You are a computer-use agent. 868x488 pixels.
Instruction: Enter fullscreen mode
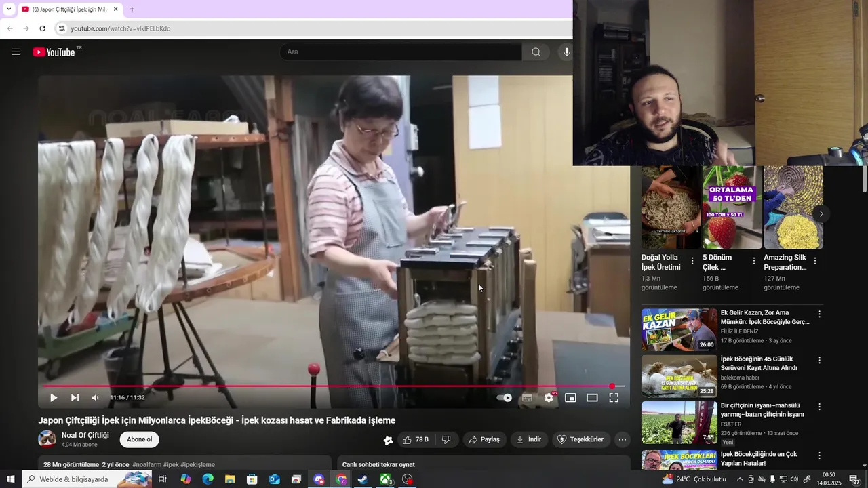[x=614, y=398]
